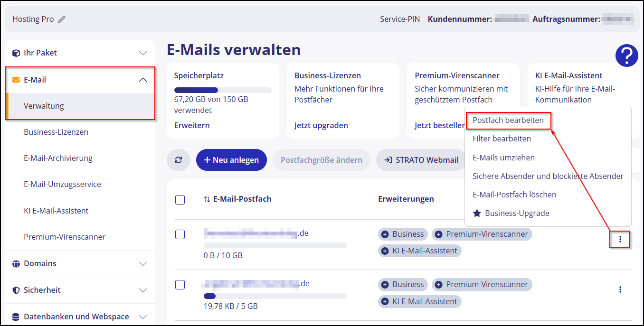
Task: Open the three-dot menu of the second mailbox
Action: pyautogui.click(x=621, y=289)
